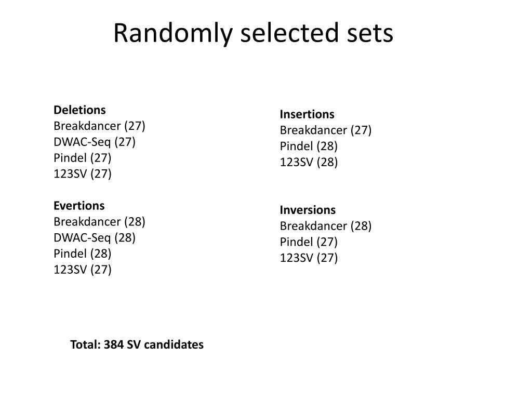532x399 pixels.
Task: Select Pindel (28) under Insertions
Action: pos(309,146)
